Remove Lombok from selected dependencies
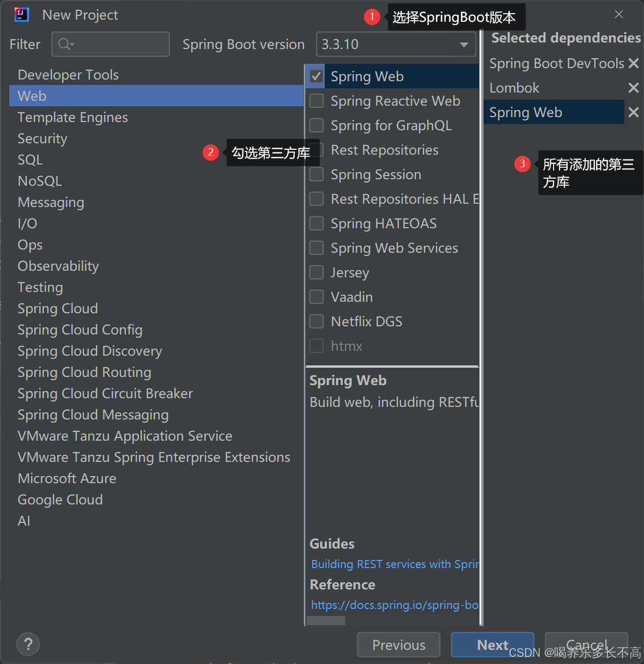This screenshot has width=644, height=664. (x=633, y=88)
